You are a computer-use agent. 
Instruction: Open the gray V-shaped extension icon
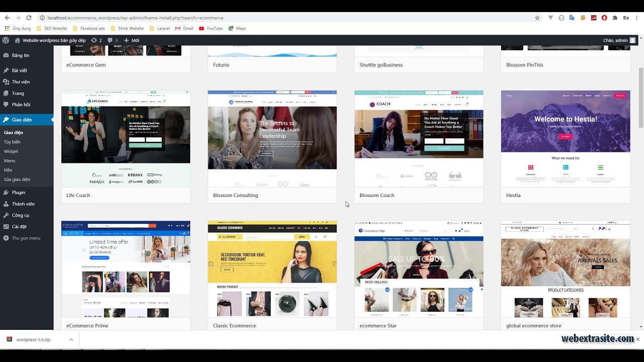point(551,18)
